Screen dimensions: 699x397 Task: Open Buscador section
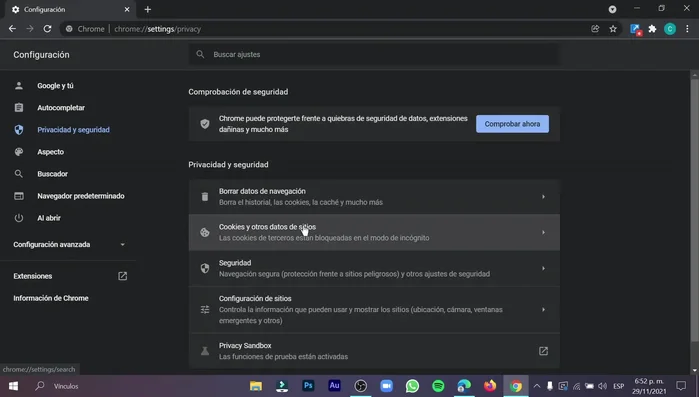pos(53,174)
